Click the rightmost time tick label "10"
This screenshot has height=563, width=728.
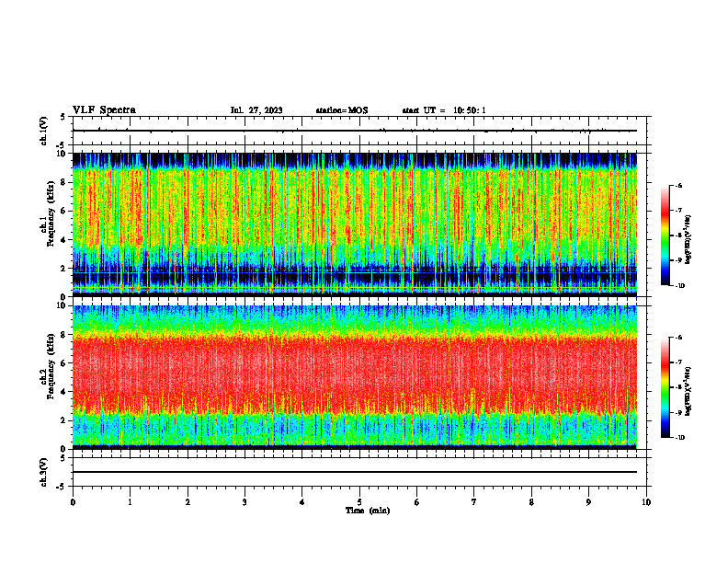tap(646, 502)
